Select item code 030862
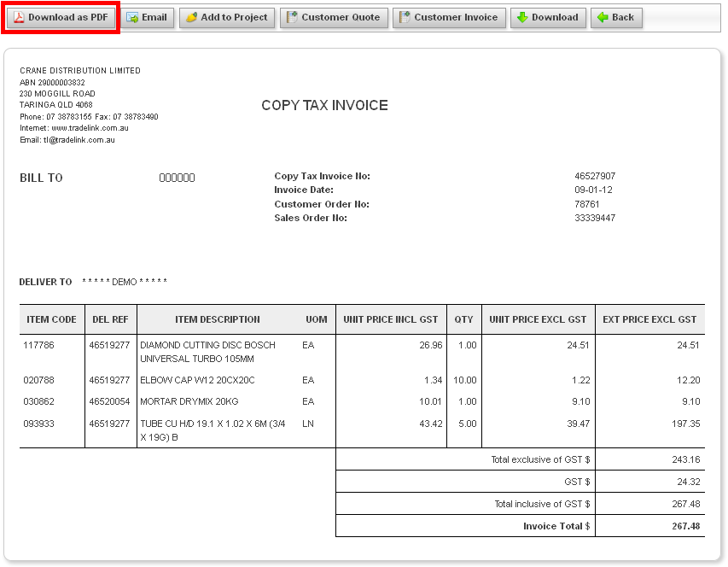 38,401
